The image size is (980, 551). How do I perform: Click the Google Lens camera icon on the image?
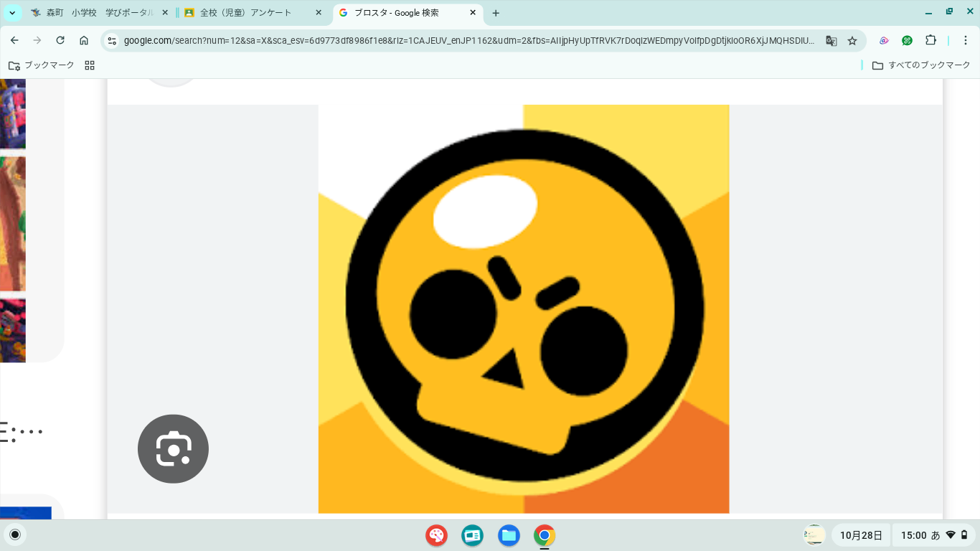[172, 448]
